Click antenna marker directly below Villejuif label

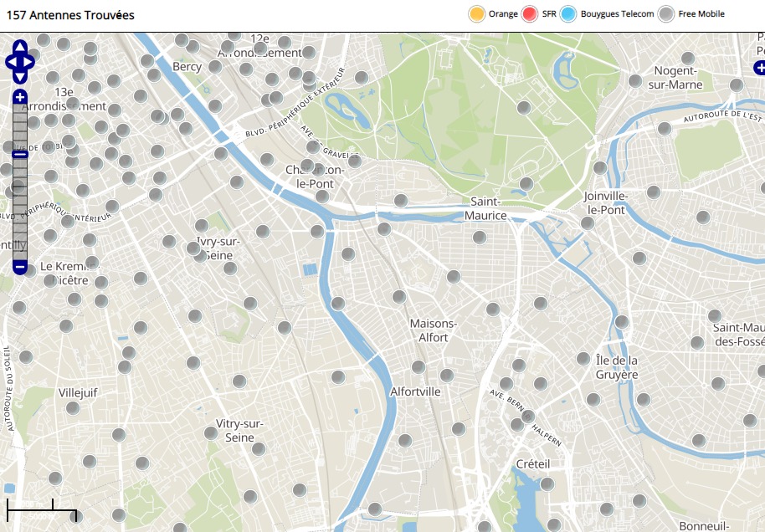click(73, 408)
